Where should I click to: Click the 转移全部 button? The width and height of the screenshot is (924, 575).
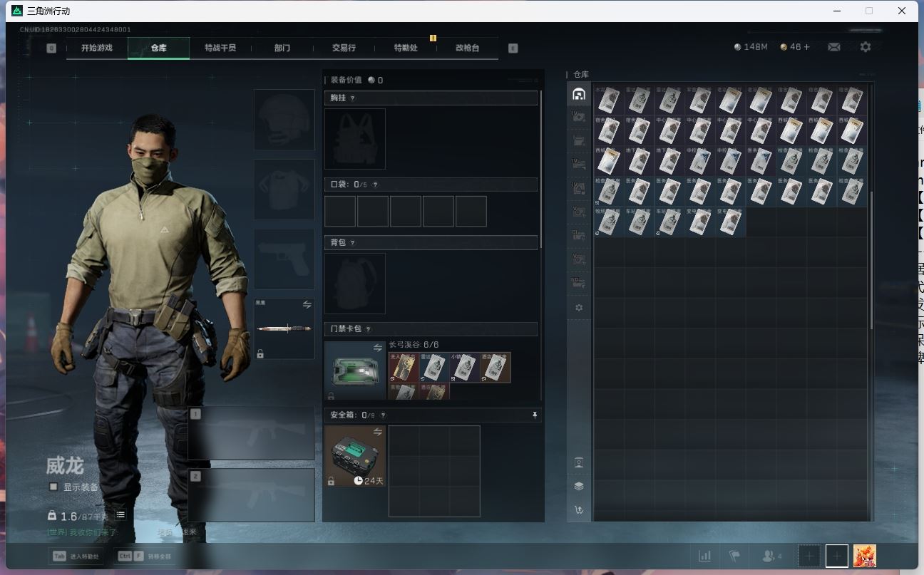pyautogui.click(x=151, y=556)
